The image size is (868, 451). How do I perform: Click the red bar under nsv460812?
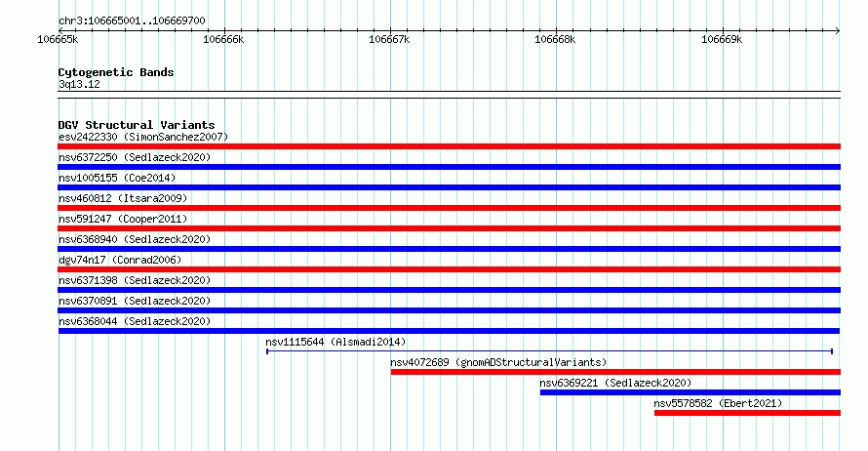pyautogui.click(x=449, y=208)
